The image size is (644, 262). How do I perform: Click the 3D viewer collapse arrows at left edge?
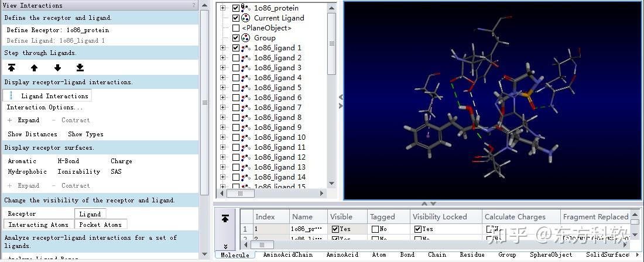(341, 101)
